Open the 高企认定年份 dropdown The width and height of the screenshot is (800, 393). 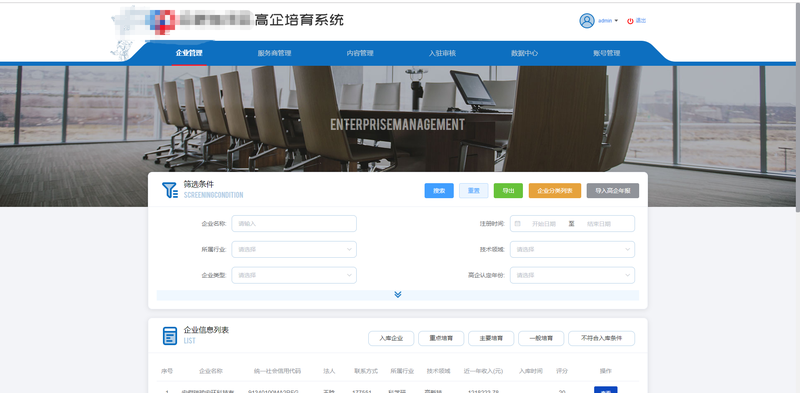[x=572, y=275]
